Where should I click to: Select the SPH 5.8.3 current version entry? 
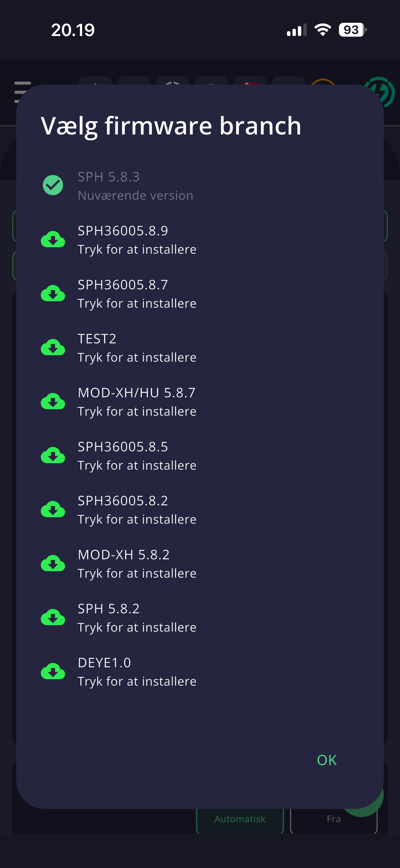[x=200, y=186]
